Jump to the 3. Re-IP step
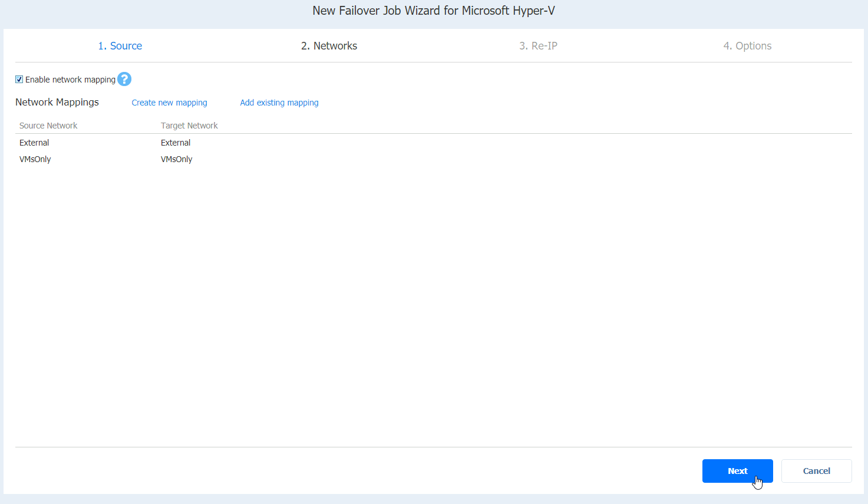 [538, 46]
